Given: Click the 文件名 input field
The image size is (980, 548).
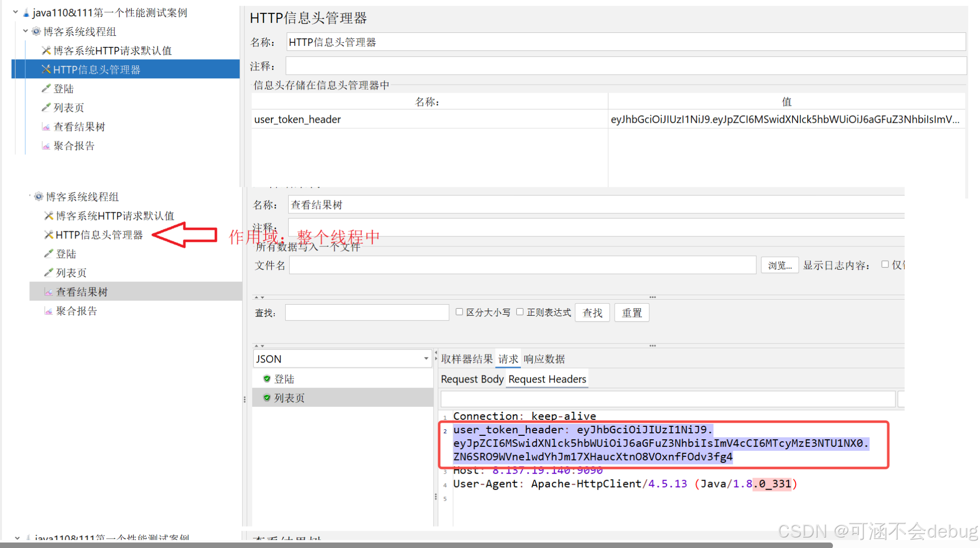Looking at the screenshot, I should [x=522, y=265].
